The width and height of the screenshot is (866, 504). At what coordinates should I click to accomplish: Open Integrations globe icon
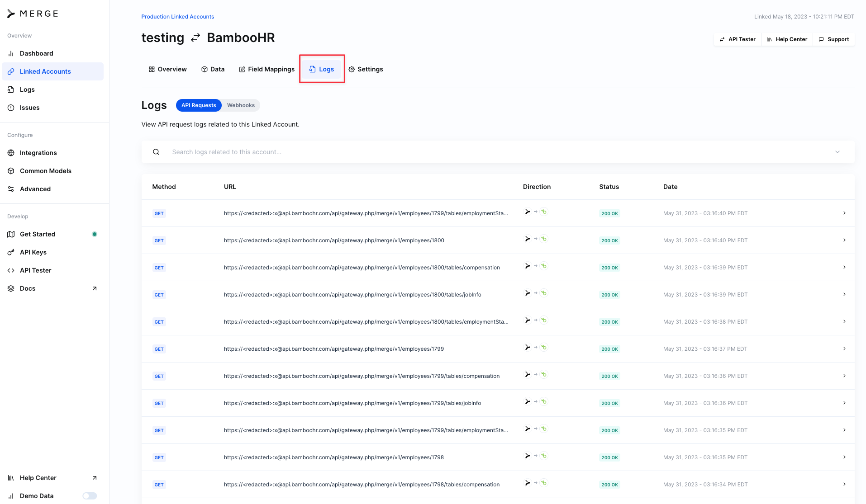coord(11,153)
